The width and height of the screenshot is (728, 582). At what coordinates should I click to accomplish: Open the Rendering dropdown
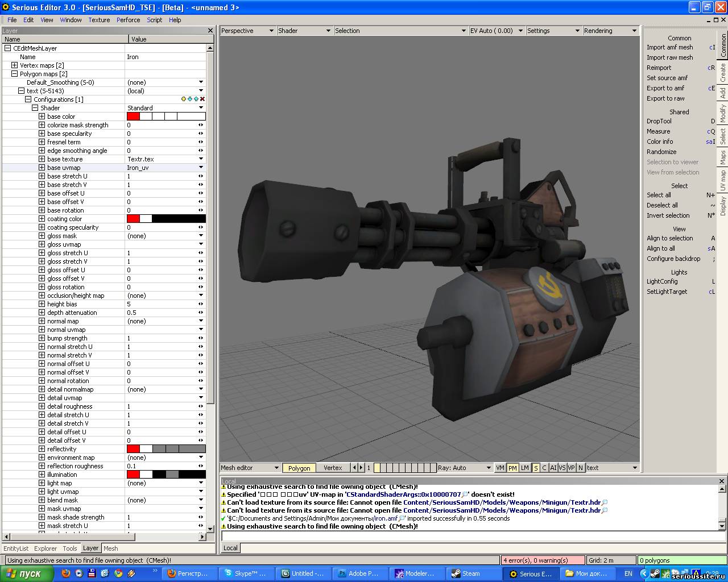coord(611,31)
